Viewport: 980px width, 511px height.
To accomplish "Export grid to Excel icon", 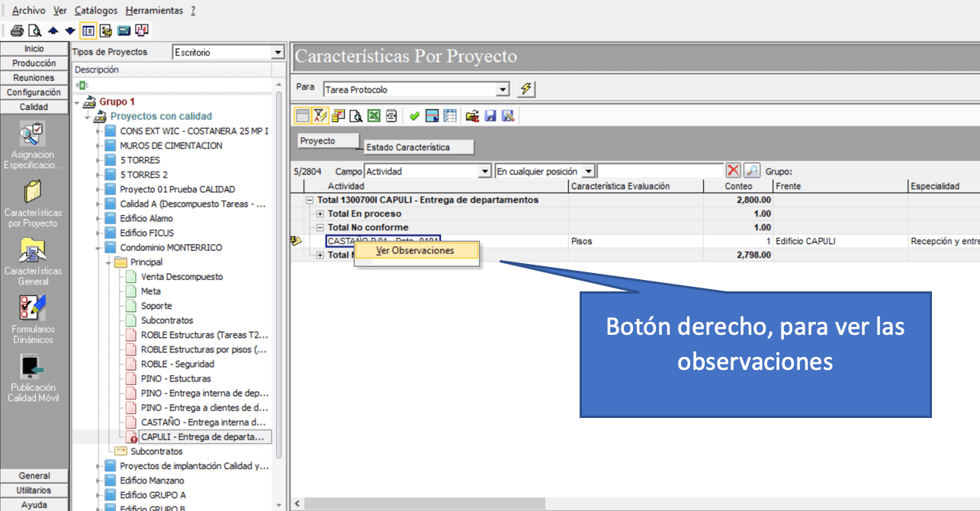I will click(x=374, y=115).
